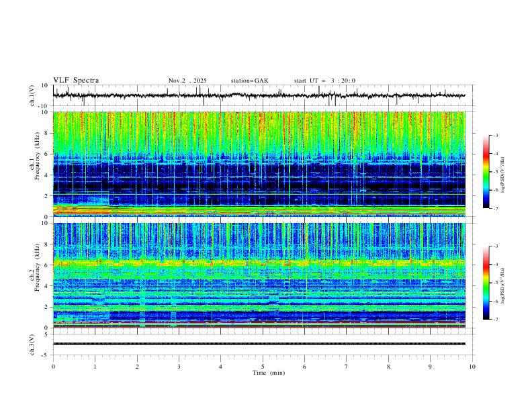
Task: Click the ch.1 color bar log(PSD) label
Action: 502,175
